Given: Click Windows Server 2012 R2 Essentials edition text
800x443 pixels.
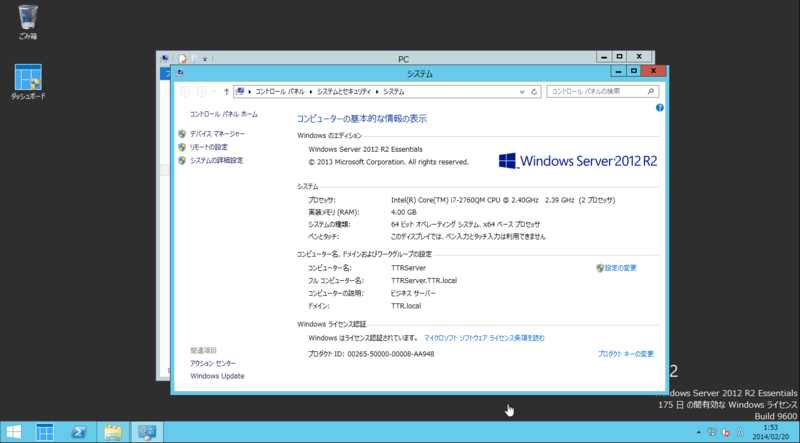Looking at the screenshot, I should click(x=365, y=150).
